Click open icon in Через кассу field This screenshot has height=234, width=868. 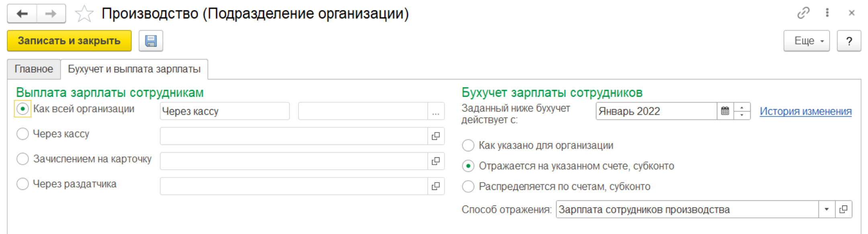click(x=436, y=136)
